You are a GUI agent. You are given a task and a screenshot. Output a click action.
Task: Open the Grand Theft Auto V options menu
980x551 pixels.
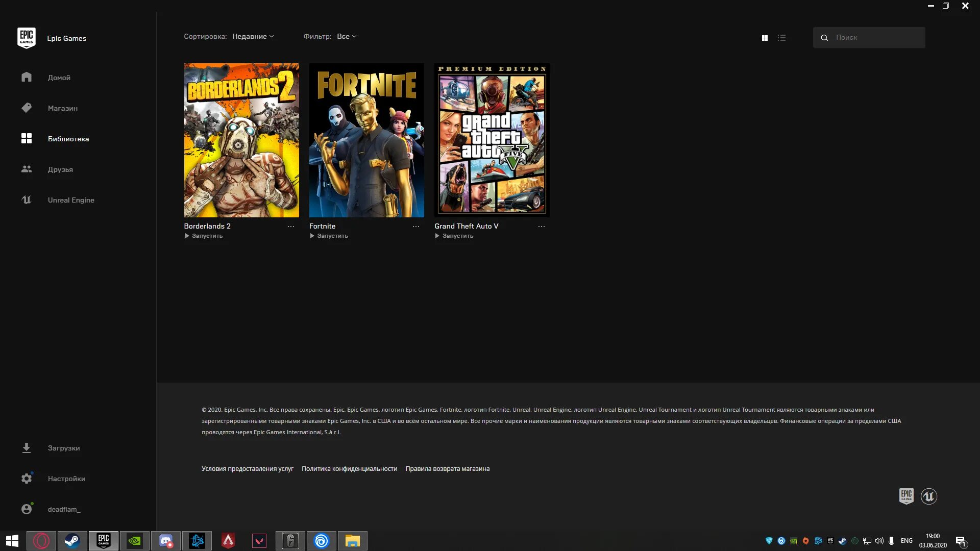pos(542,227)
